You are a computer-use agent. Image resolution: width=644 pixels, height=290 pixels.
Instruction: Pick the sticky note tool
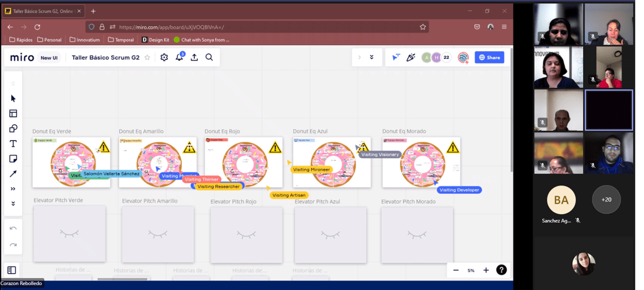[x=13, y=159]
